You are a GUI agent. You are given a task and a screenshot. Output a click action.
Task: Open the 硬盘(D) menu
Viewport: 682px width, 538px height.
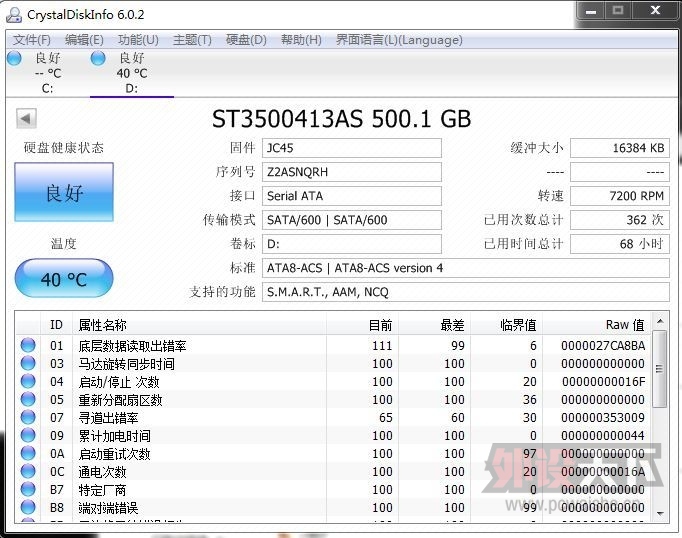(x=246, y=40)
